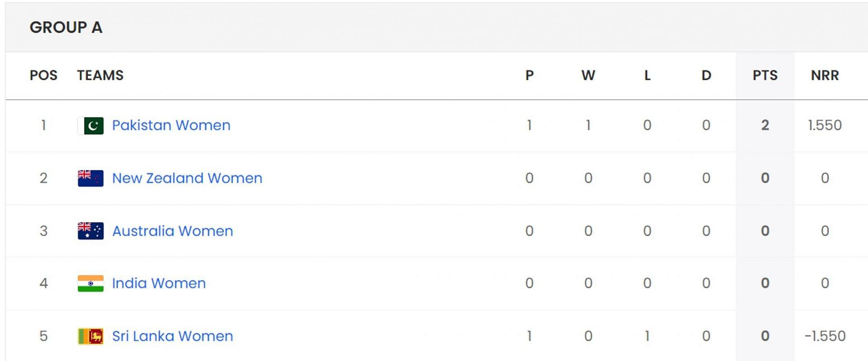Open the India Women team link

[159, 283]
